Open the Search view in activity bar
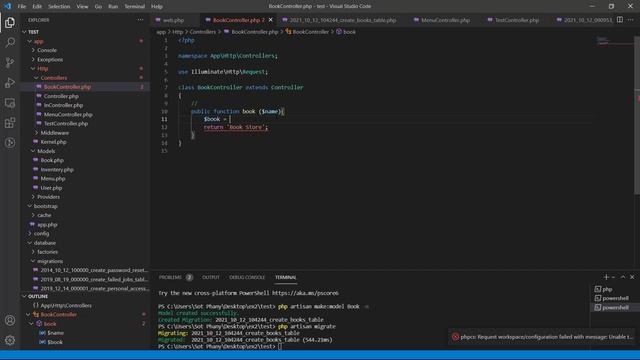The width and height of the screenshot is (640, 360). 10,42
